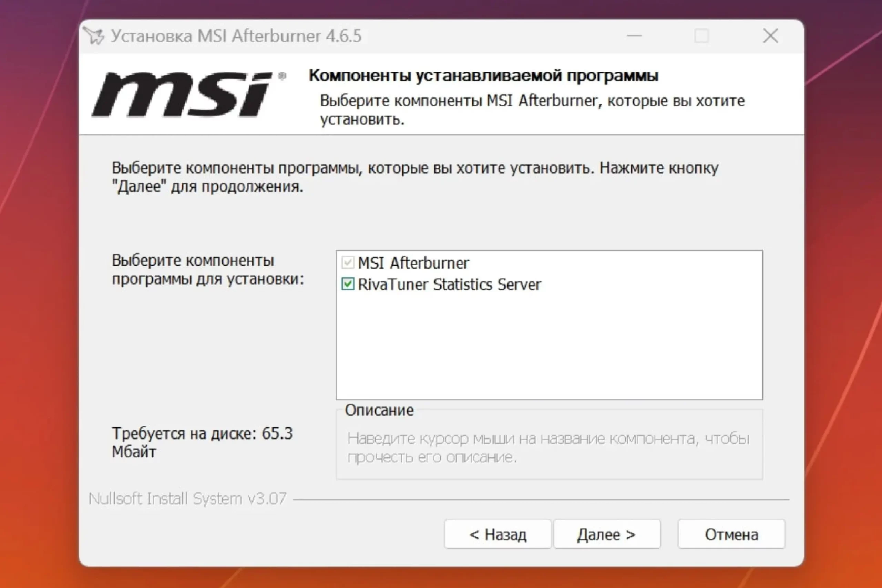Click the Выберите компоненты программы для установки label
The height and width of the screenshot is (588, 882).
pos(207,269)
